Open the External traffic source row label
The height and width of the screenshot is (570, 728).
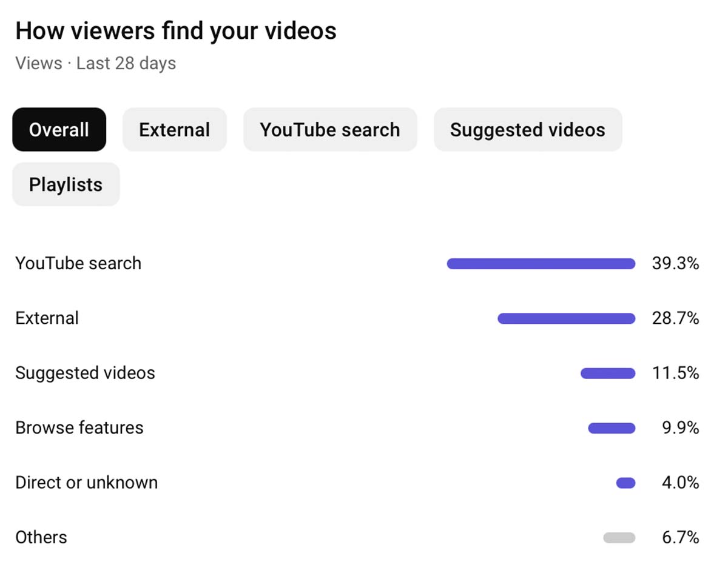click(x=47, y=318)
